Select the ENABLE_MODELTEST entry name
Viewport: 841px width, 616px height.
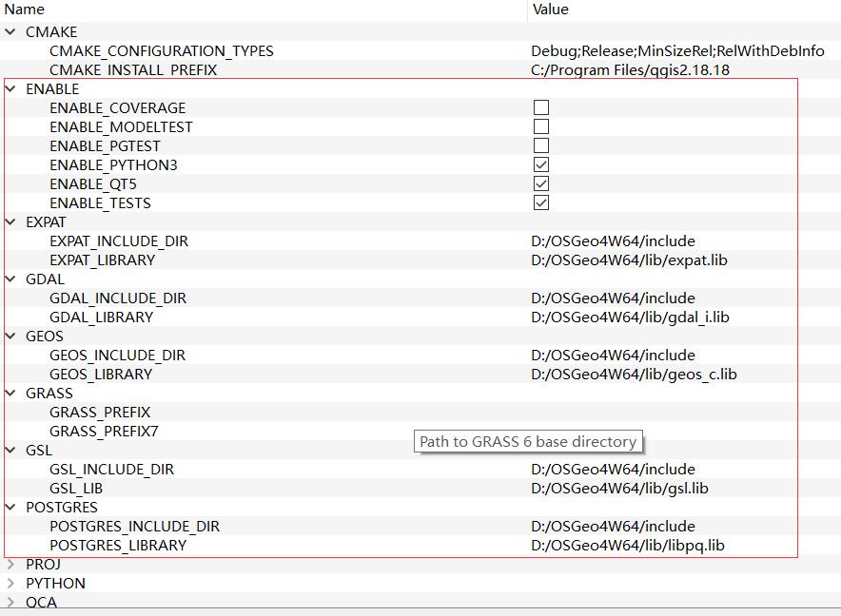point(121,127)
